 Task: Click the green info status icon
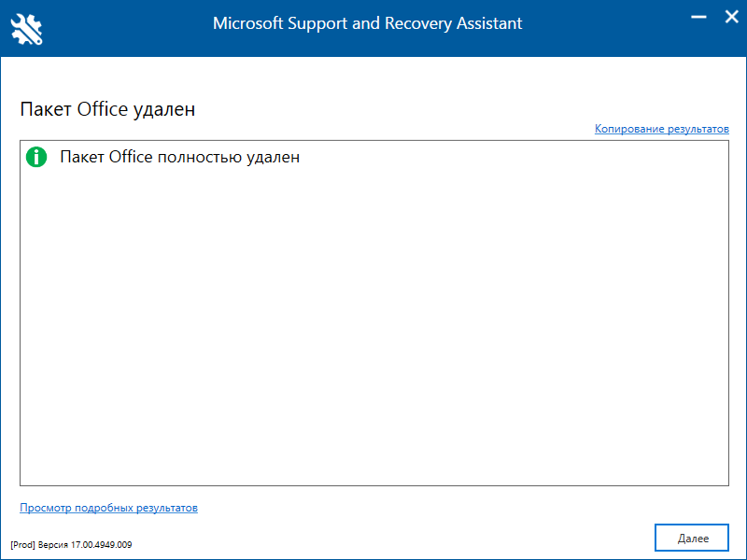(x=36, y=157)
